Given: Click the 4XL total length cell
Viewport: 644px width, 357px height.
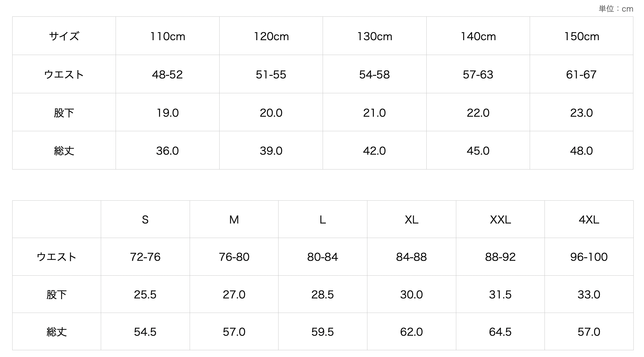Looking at the screenshot, I should 589,332.
